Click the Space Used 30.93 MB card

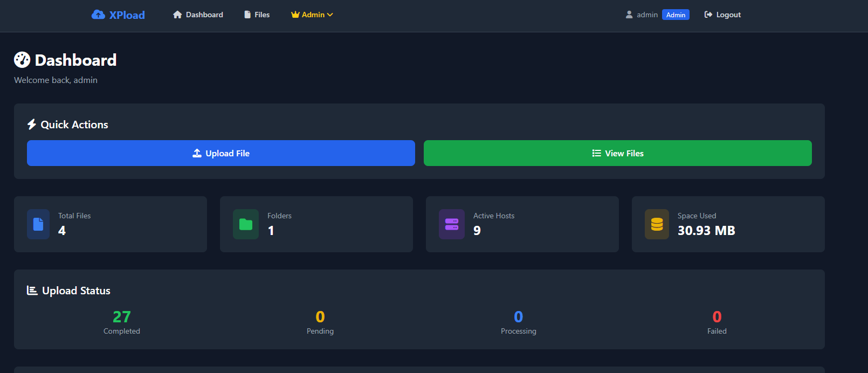tap(728, 224)
